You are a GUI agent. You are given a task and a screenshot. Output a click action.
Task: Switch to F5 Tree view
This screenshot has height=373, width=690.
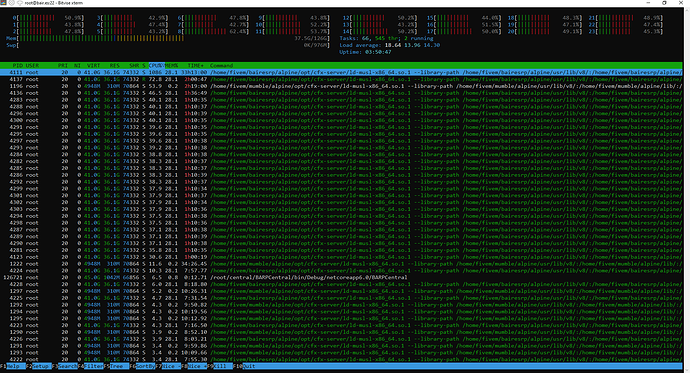pos(117,366)
